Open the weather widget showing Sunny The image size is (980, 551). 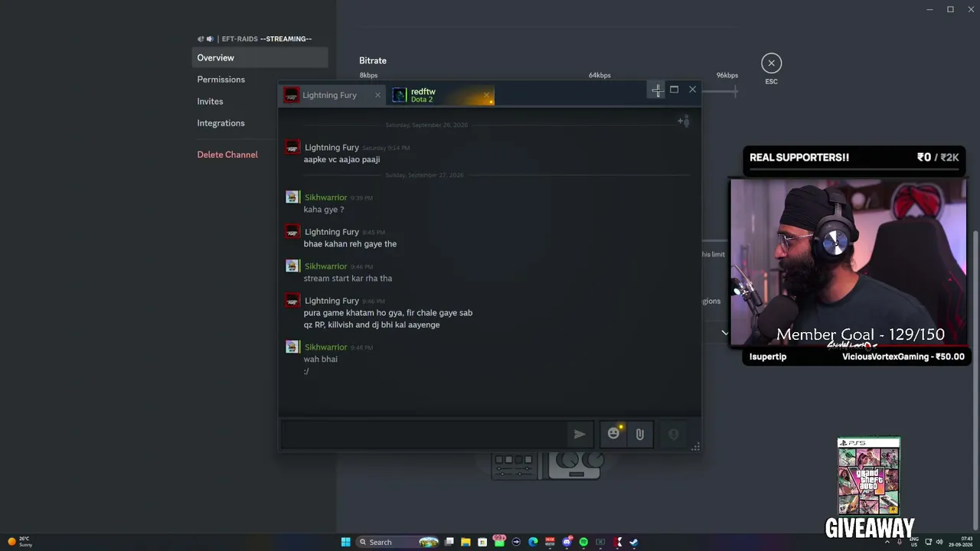tap(20, 542)
